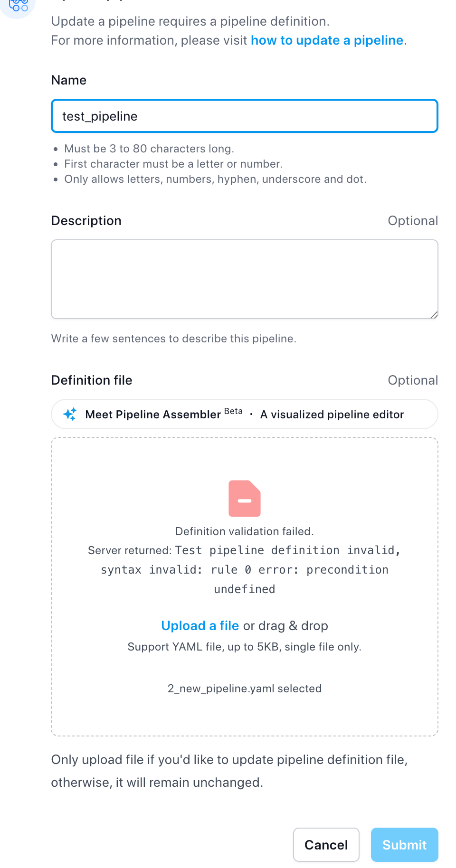
Task: Click the Cancel button
Action: [326, 845]
